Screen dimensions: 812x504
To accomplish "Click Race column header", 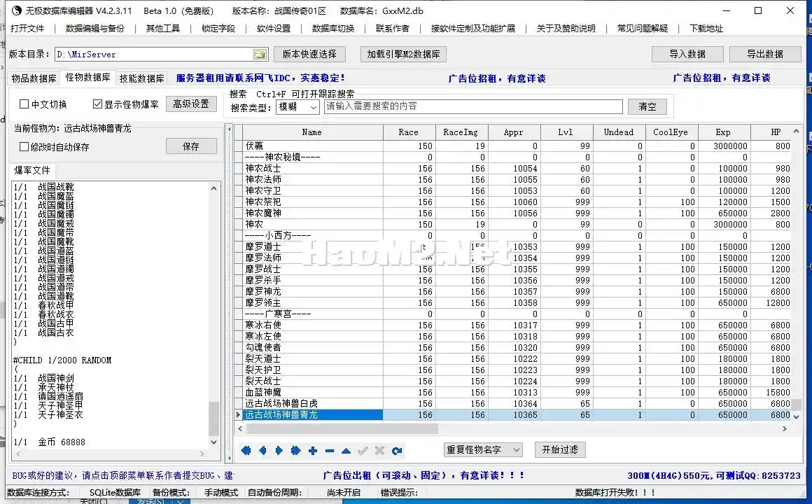I will coord(409,132).
